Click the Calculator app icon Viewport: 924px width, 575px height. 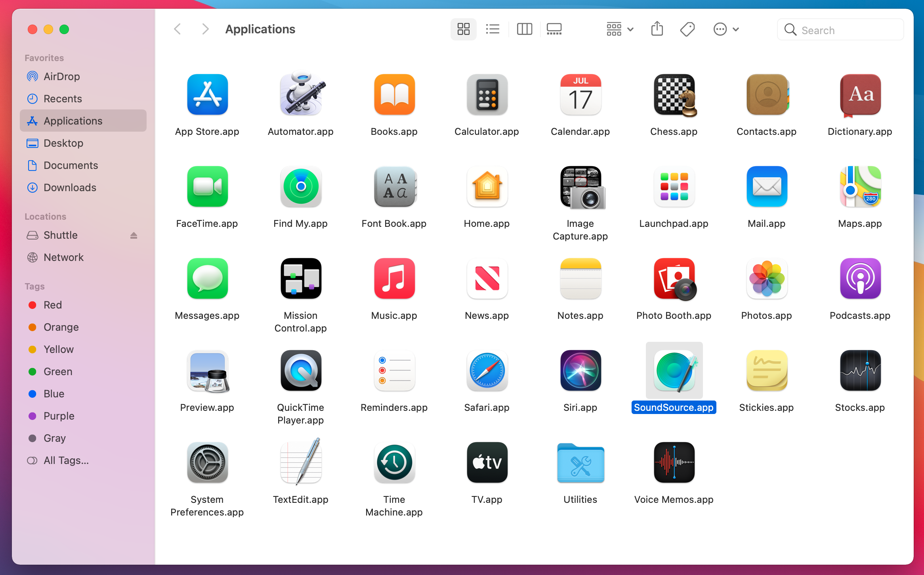click(x=487, y=94)
